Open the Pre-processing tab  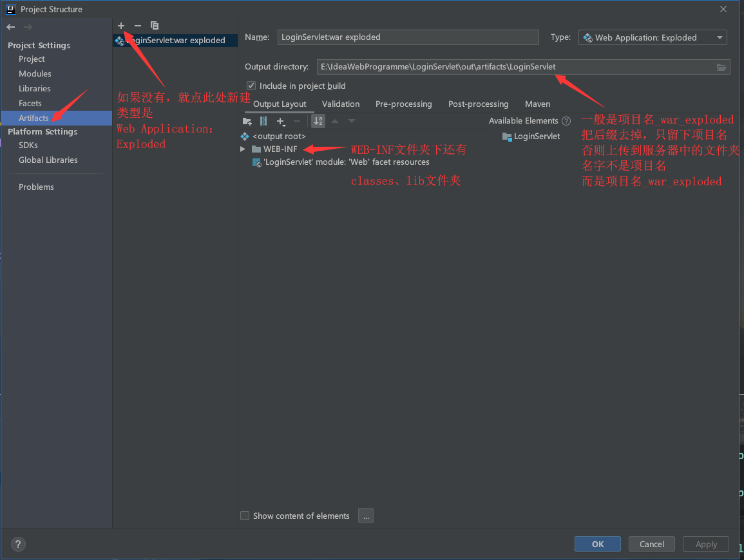point(403,104)
